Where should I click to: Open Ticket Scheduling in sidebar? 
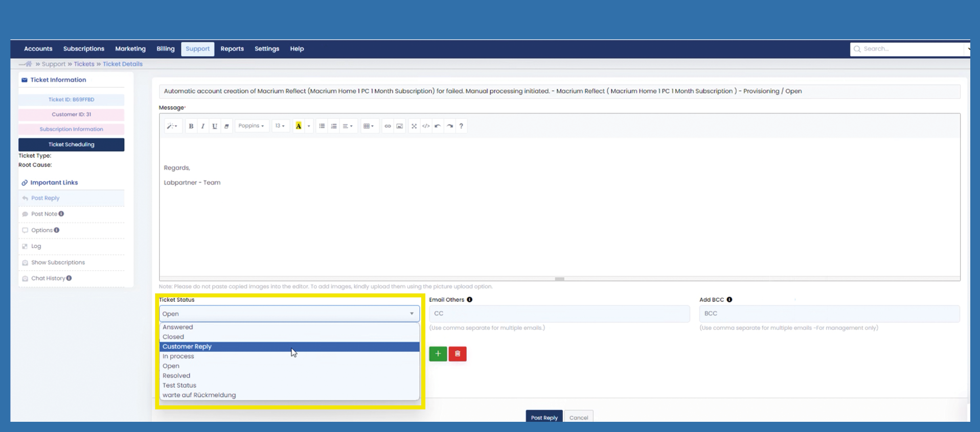[x=71, y=145]
